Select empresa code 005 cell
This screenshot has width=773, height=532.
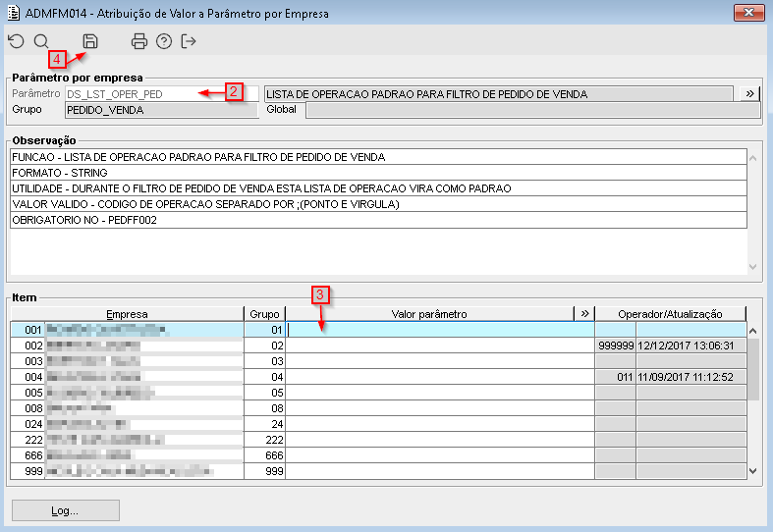[28, 393]
